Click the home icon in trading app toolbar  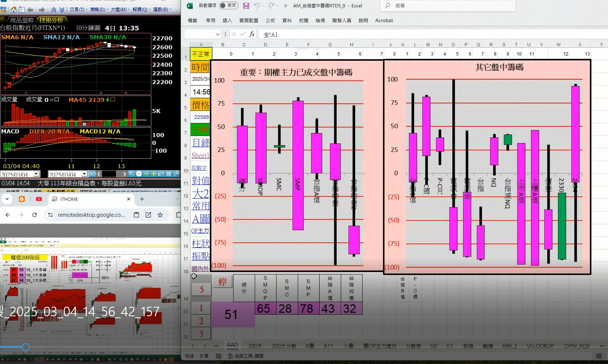(13, 9)
